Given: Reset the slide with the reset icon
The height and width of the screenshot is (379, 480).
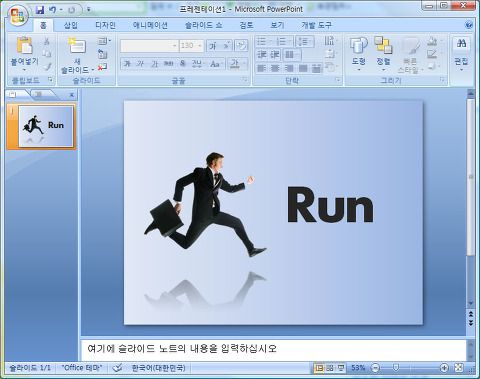Looking at the screenshot, I should [103, 54].
